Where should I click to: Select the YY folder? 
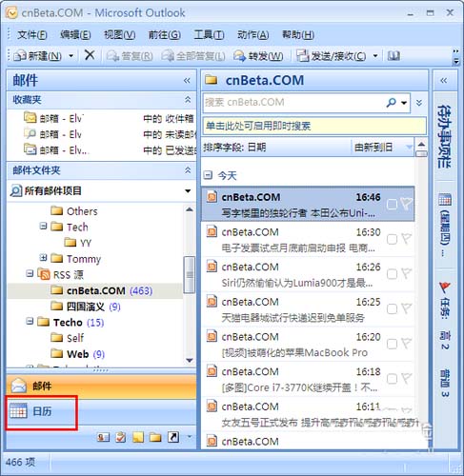[x=78, y=243]
